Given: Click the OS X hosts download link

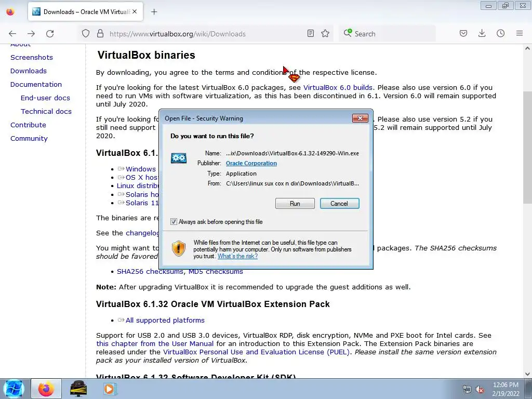Looking at the screenshot, I should point(141,178).
